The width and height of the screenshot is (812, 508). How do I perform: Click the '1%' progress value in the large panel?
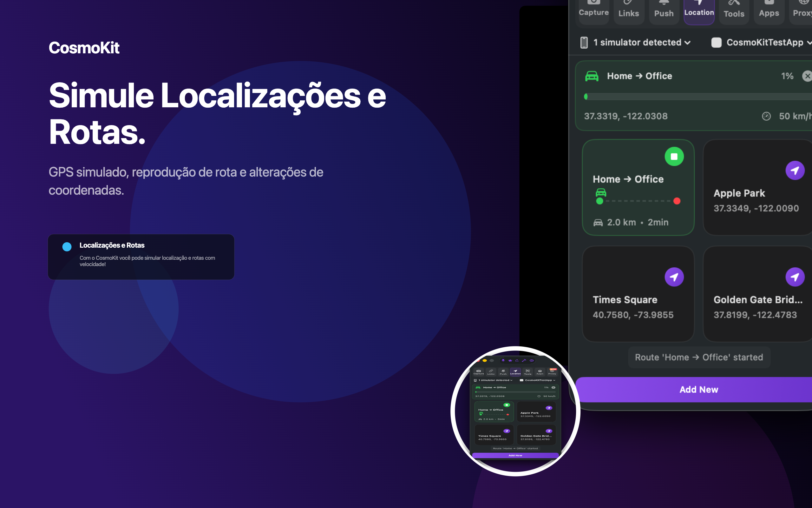point(787,76)
